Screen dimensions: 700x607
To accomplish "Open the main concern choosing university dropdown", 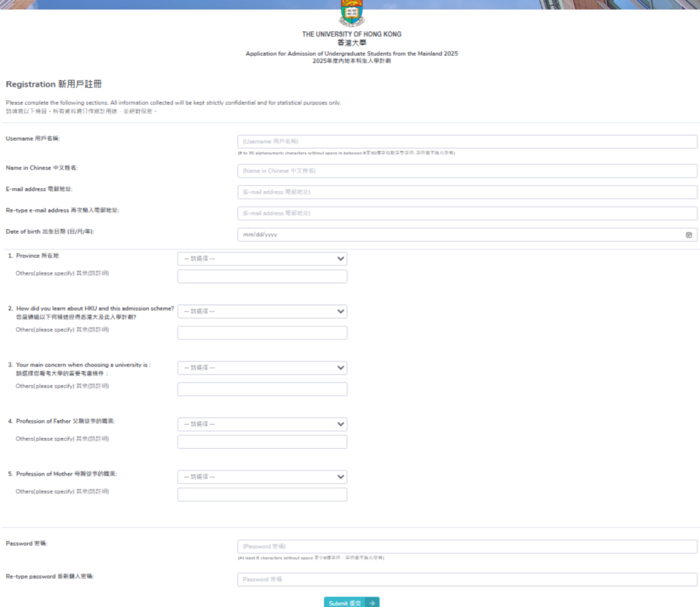I will pyautogui.click(x=262, y=368).
